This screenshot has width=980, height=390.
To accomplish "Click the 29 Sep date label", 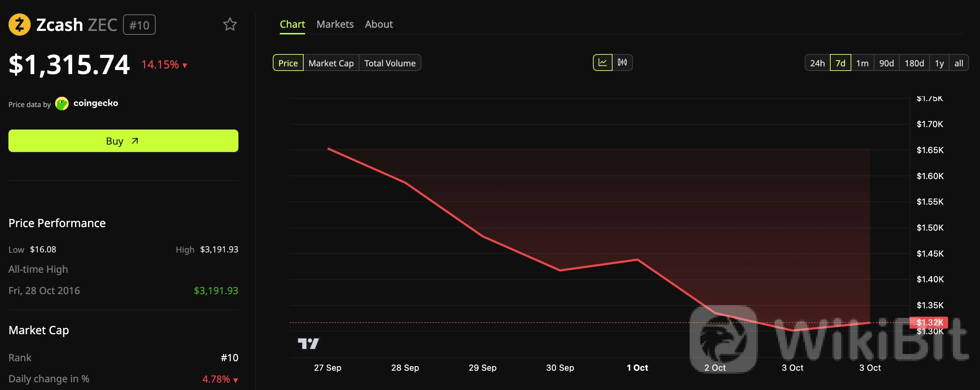I will 482,368.
